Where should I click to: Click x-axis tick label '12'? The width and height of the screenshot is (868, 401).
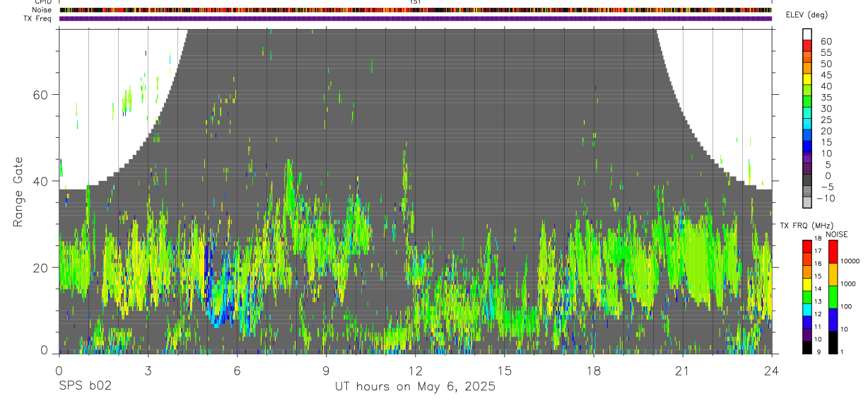pos(415,371)
